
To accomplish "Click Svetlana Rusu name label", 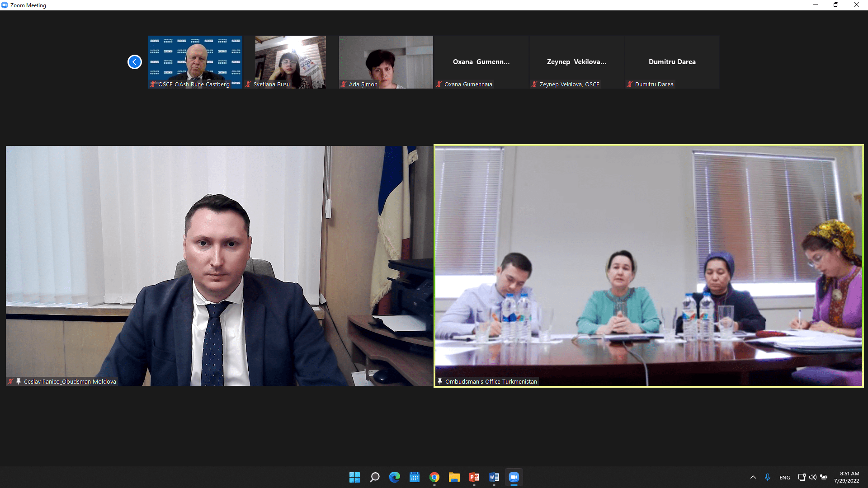I will [x=271, y=84].
